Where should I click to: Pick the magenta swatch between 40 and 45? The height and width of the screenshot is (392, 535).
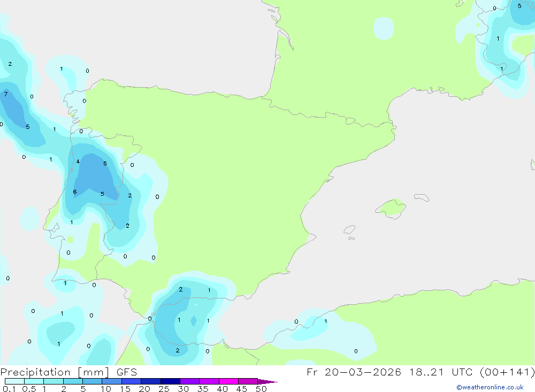click(x=228, y=381)
